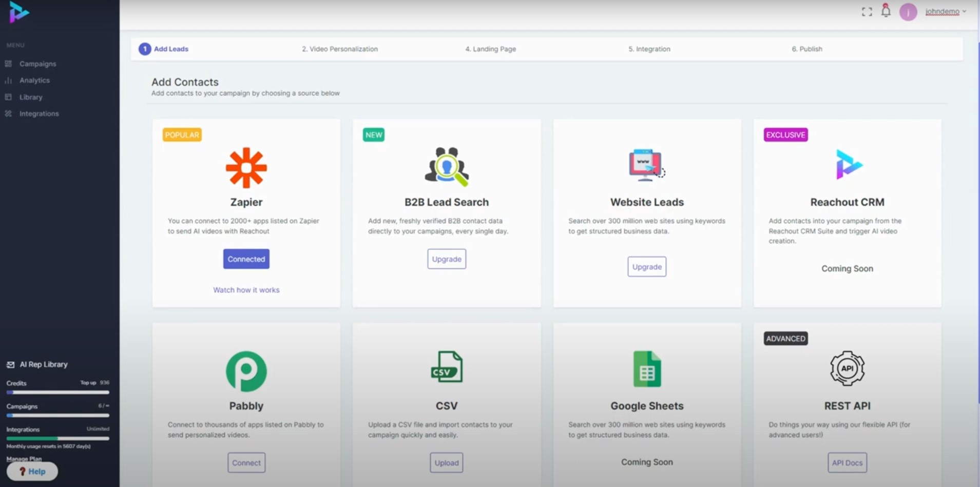Click the Zapier card title
Viewport: 980px width, 487px height.
click(246, 202)
